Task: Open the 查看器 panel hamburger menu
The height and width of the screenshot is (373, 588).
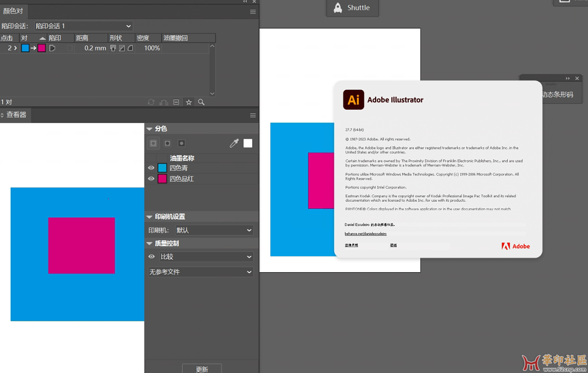Action: 253,115
